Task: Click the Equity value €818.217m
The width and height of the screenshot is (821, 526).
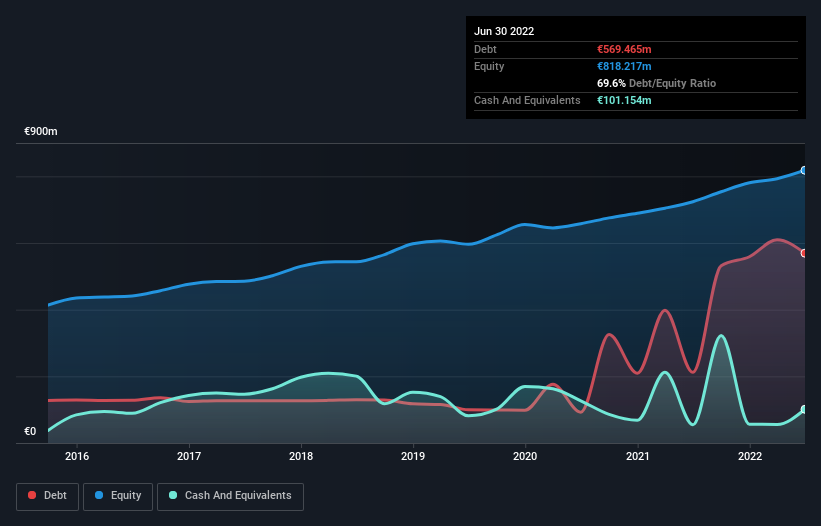Action: pos(624,66)
